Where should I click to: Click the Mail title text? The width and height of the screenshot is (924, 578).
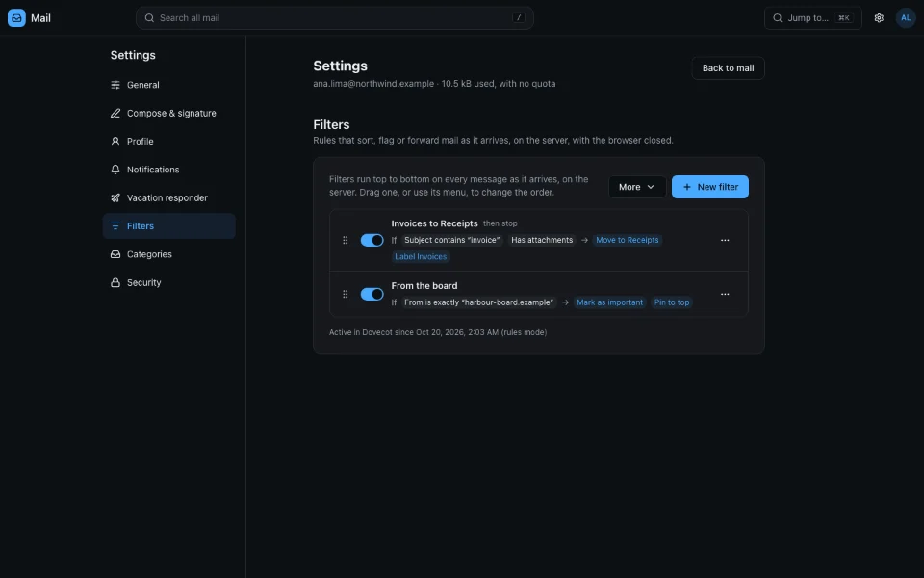coord(40,18)
